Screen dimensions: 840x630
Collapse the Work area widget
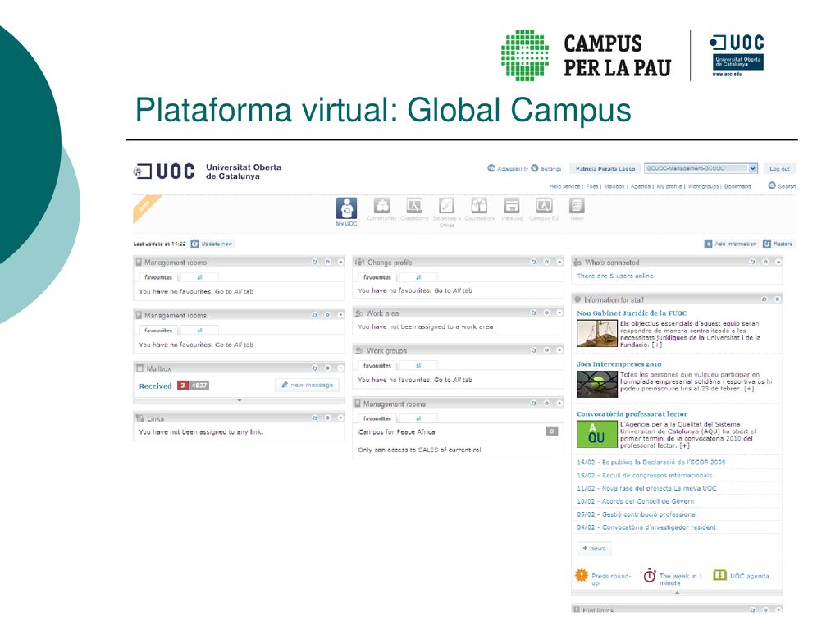[559, 313]
